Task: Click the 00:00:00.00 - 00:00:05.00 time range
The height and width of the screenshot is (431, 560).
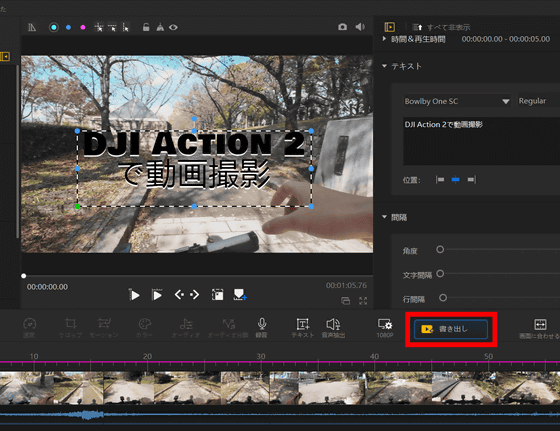Action: (x=506, y=39)
